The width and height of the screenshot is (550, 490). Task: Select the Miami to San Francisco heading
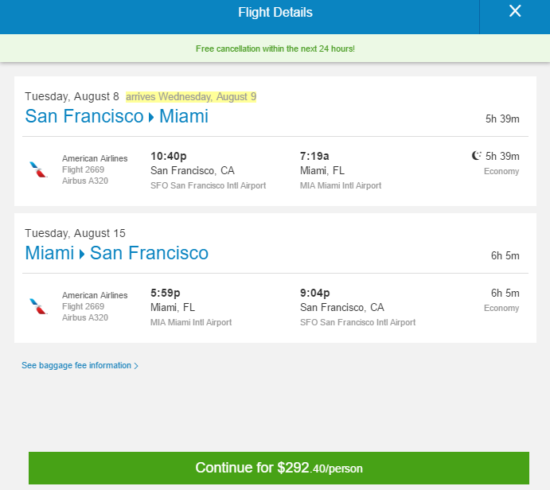tap(116, 253)
